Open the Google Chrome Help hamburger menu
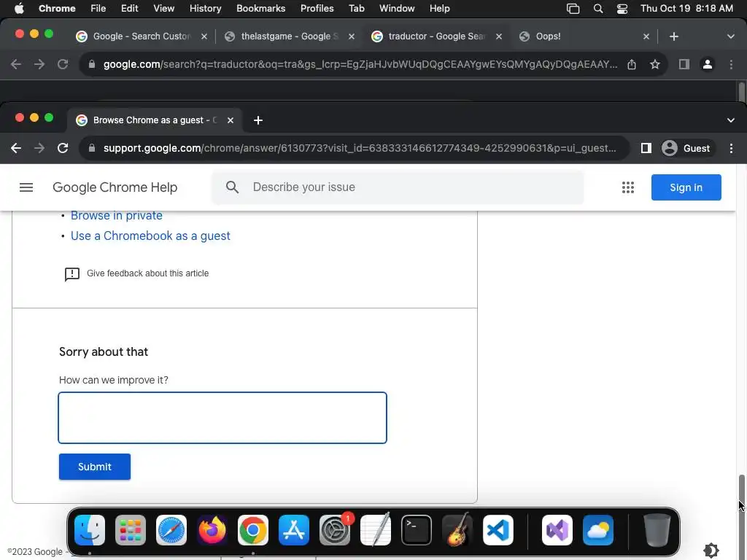 click(x=26, y=187)
